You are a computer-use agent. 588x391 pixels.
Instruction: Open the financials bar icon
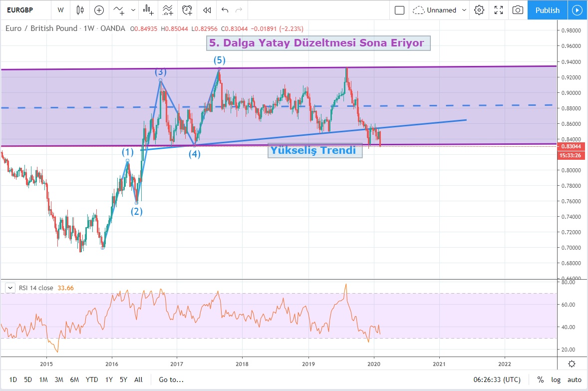(x=148, y=10)
